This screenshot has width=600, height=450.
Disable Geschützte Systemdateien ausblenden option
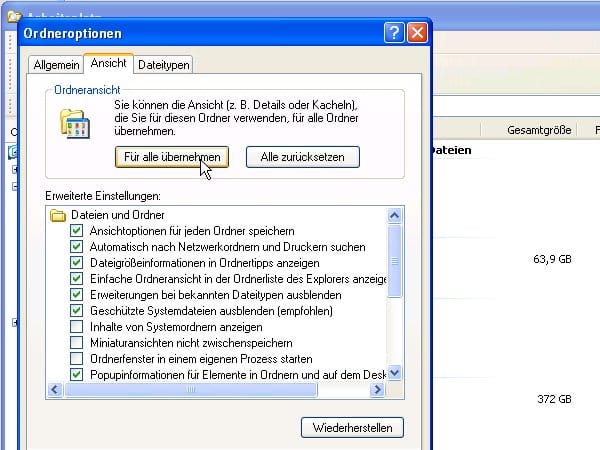[x=77, y=311]
